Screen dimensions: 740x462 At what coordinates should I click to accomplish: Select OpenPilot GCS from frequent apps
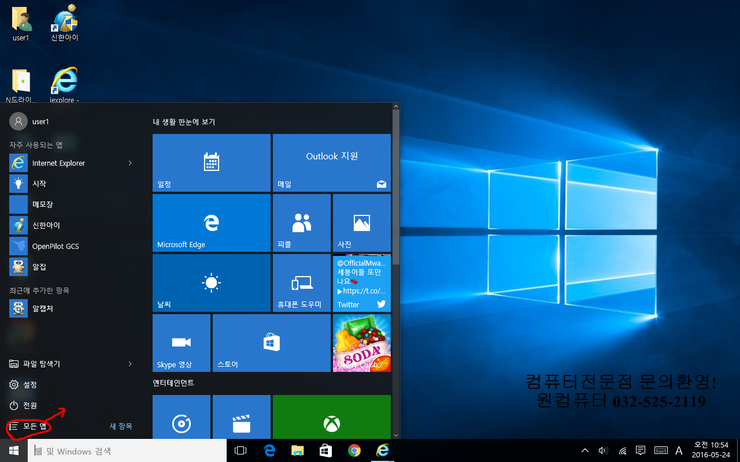(x=58, y=246)
